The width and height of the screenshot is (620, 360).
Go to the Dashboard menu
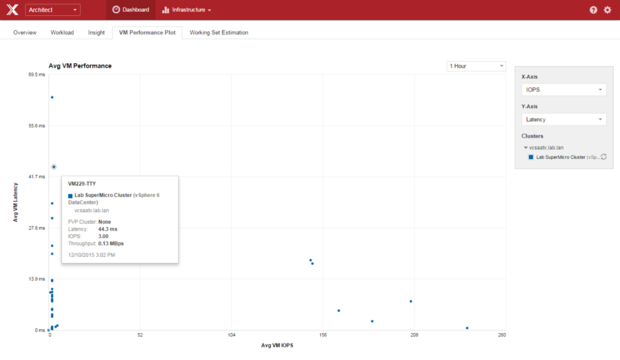pyautogui.click(x=130, y=10)
